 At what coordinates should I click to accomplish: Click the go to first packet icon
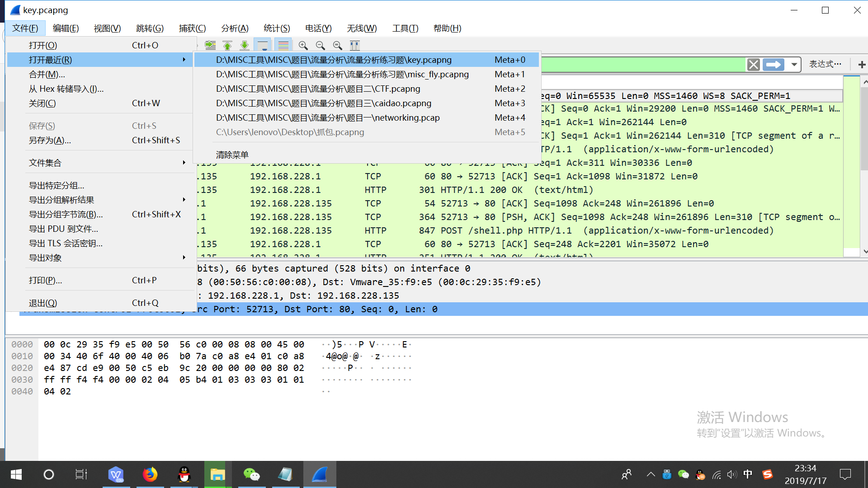pyautogui.click(x=227, y=45)
